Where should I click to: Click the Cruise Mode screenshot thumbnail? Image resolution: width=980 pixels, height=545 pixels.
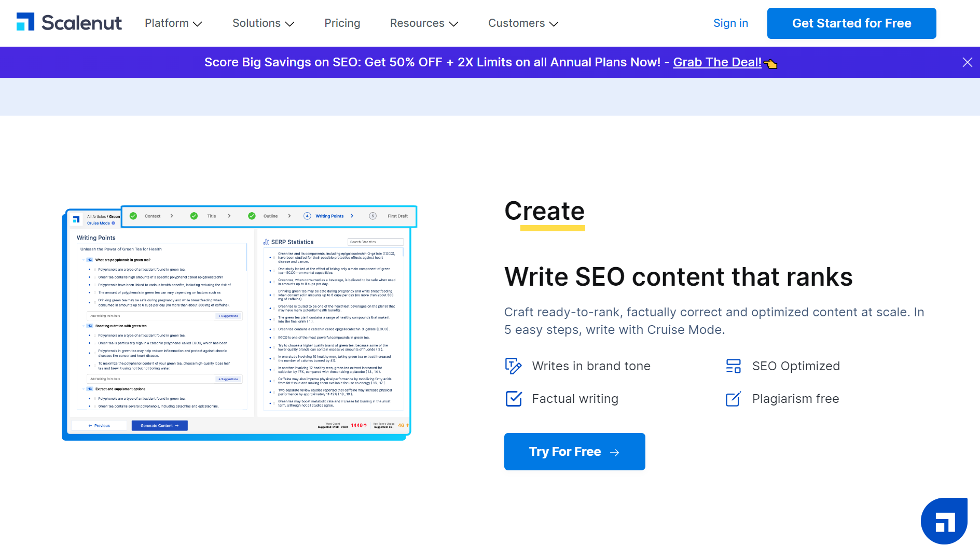(239, 323)
